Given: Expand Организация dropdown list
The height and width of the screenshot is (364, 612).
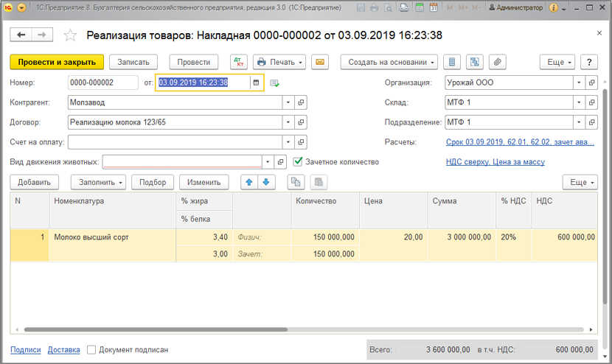Looking at the screenshot, I should coord(579,83).
